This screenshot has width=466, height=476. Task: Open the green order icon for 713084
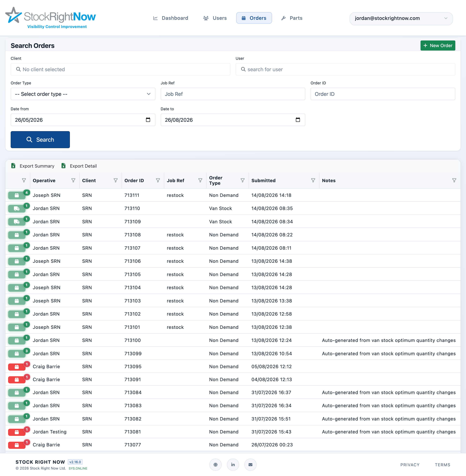click(x=17, y=393)
